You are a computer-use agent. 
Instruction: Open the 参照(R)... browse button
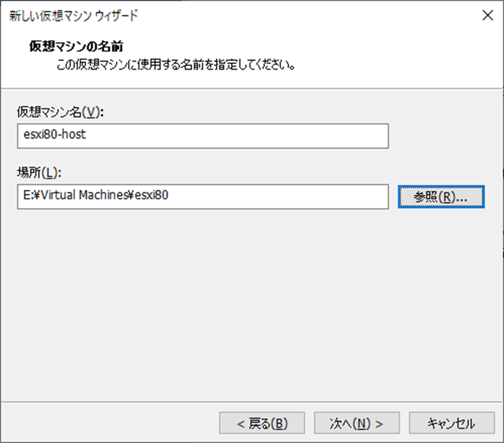point(441,197)
